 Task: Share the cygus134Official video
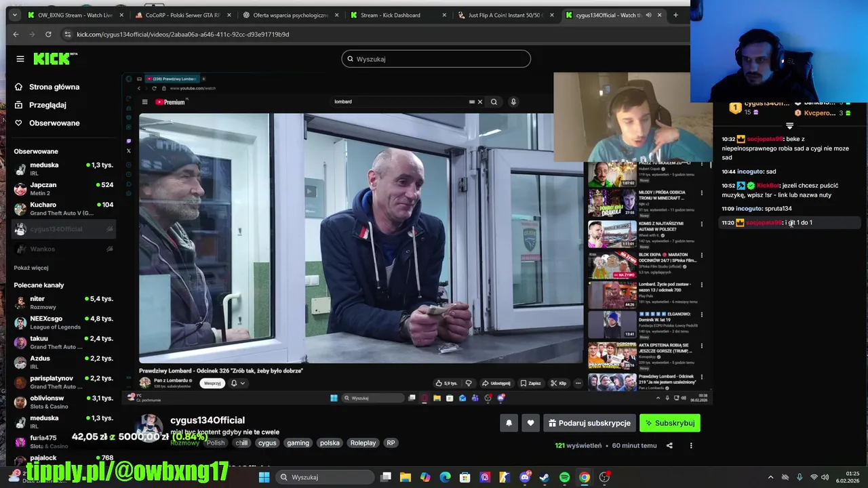point(669,445)
